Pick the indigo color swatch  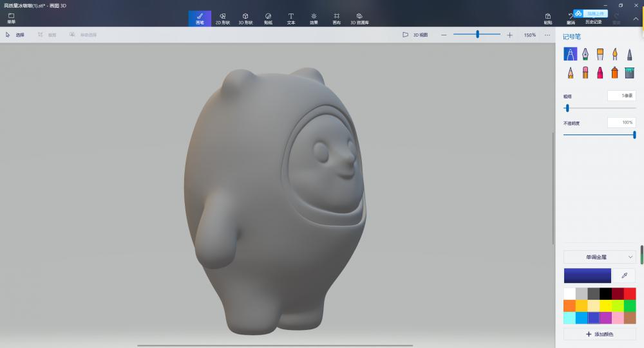pyautogui.click(x=594, y=318)
